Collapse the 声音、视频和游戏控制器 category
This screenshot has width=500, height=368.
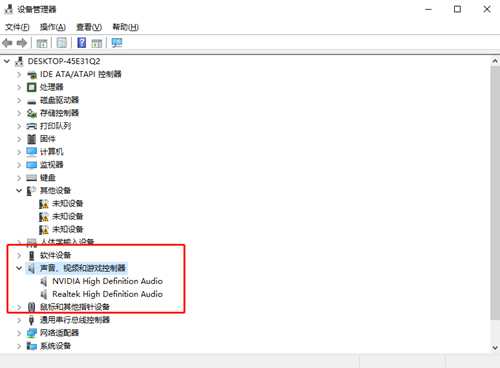(x=19, y=268)
